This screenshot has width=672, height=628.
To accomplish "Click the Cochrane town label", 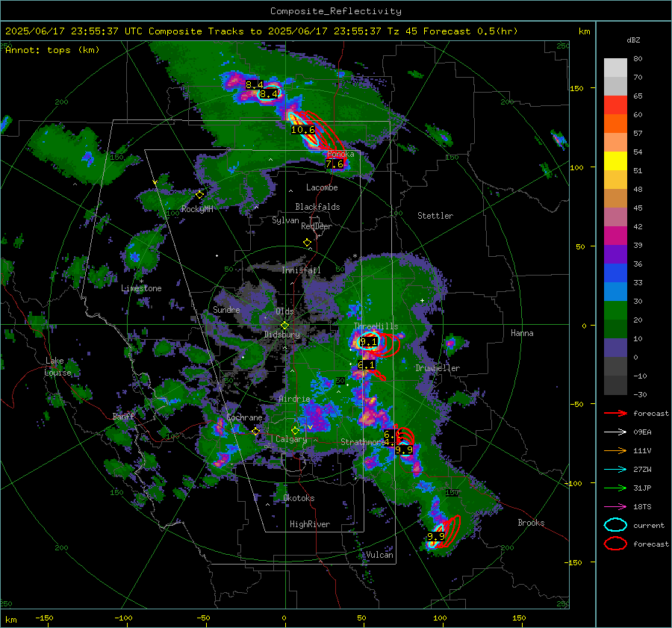I will (x=244, y=417).
